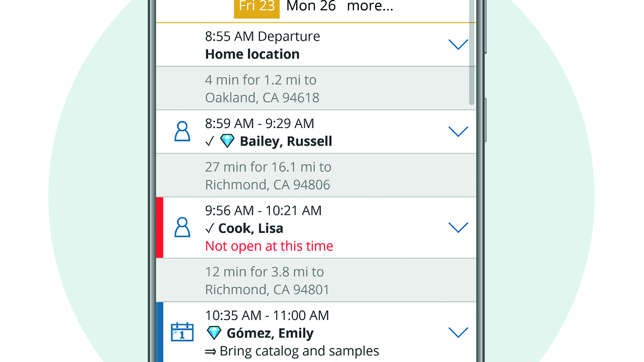
Task: Click the checkmark before Bailey, Russell
Action: click(210, 141)
